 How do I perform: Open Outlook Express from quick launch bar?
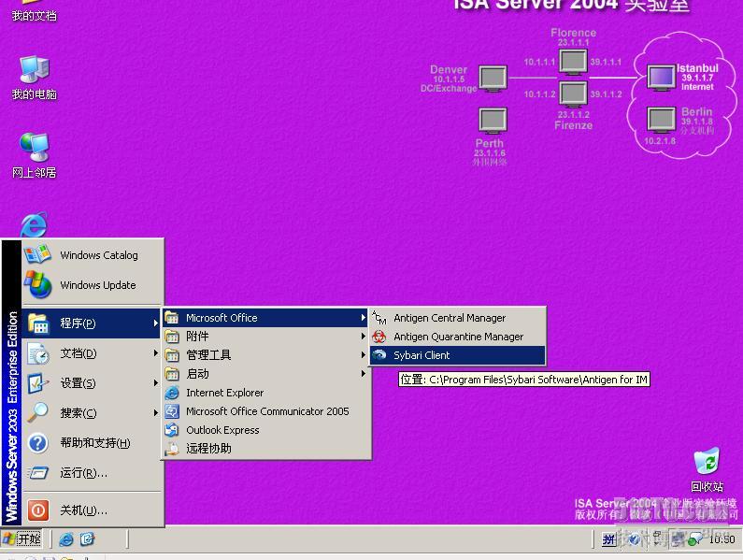pos(88,539)
